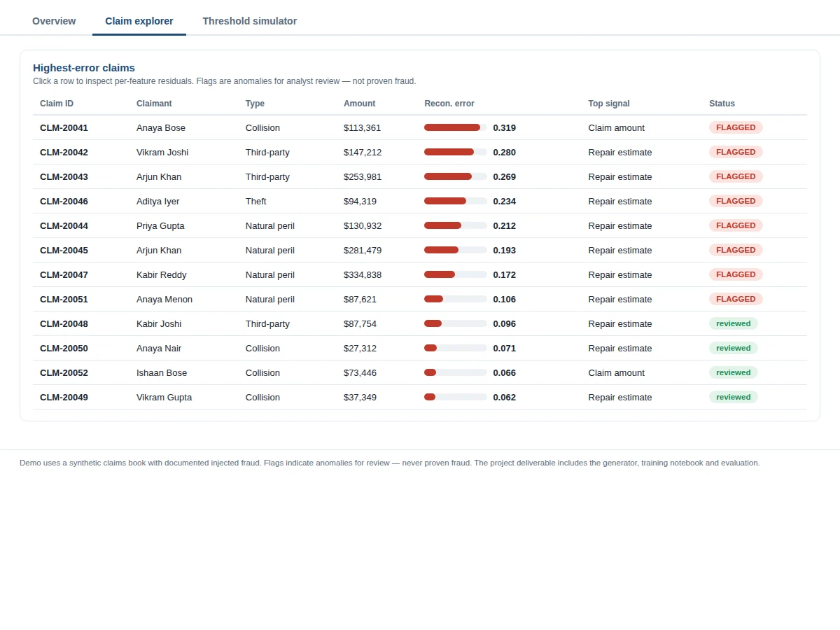Click the error bar for 0.172
This screenshot has height=630, width=840.
(456, 274)
